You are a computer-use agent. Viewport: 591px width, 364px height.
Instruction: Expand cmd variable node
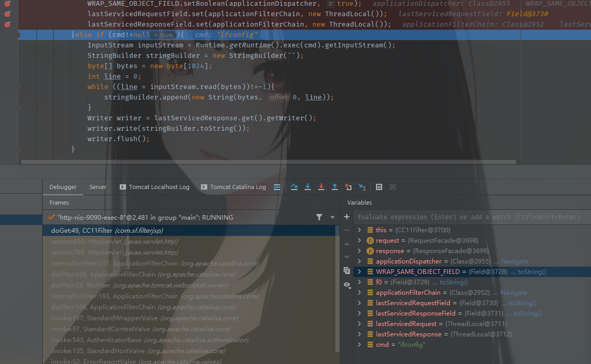(x=360, y=345)
